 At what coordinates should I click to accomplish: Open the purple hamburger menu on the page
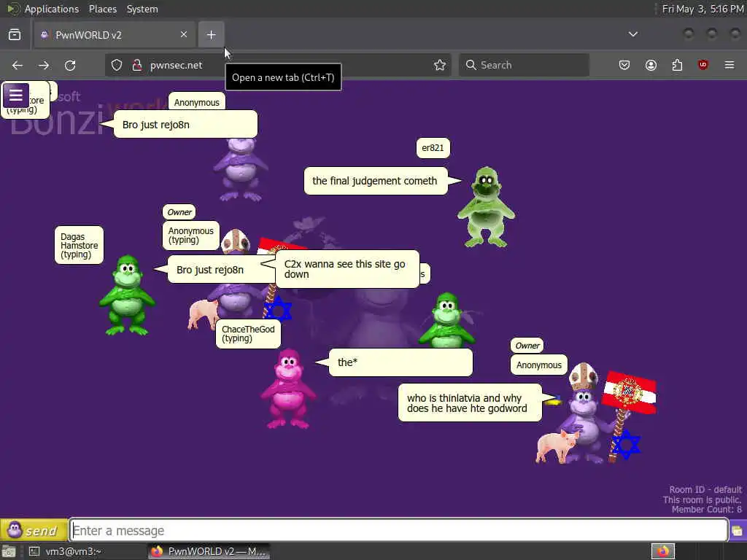pyautogui.click(x=16, y=96)
